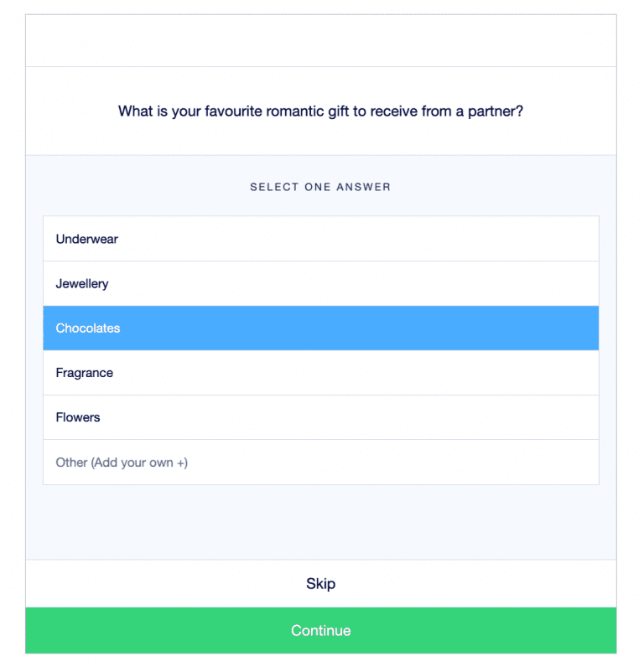Click the SELECT ONE ANSWER label
Image resolution: width=644 pixels, height=672 pixels.
point(320,187)
